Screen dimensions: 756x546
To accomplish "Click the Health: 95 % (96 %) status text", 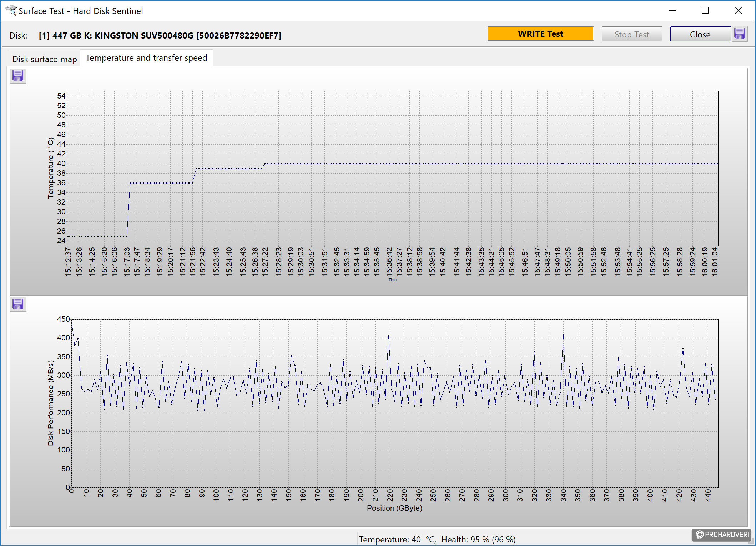I will (478, 539).
